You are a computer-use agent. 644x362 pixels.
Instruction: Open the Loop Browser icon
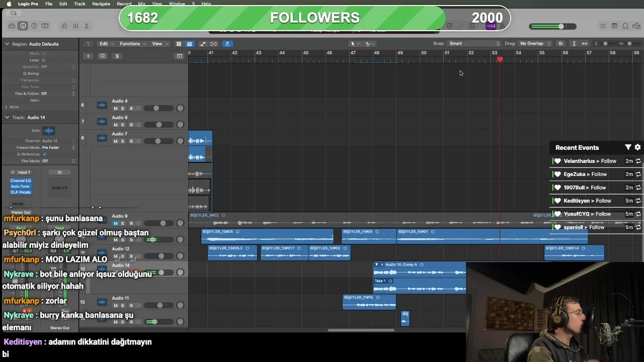pos(625,26)
